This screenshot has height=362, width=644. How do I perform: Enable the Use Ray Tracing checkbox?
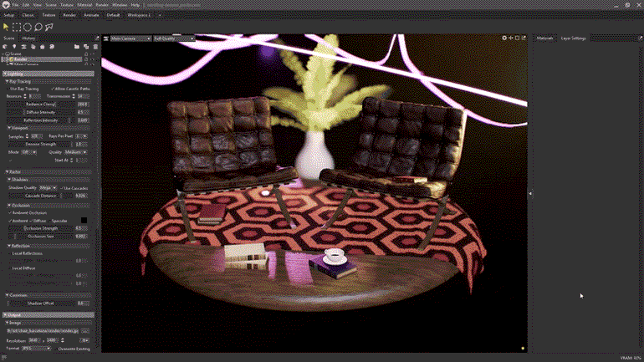(8, 89)
